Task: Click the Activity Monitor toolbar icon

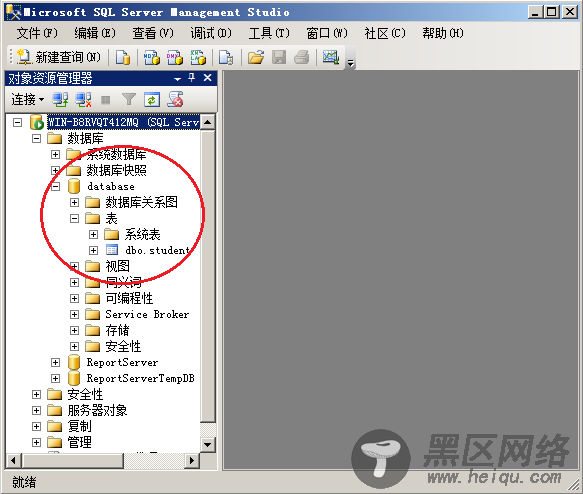Action: 331,57
